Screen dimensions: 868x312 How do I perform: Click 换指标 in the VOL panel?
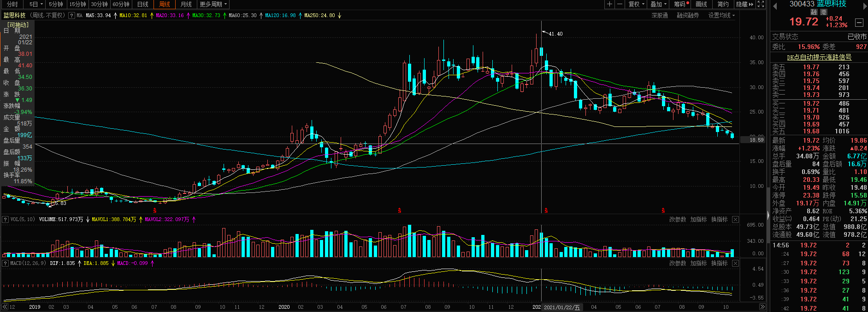coord(719,219)
